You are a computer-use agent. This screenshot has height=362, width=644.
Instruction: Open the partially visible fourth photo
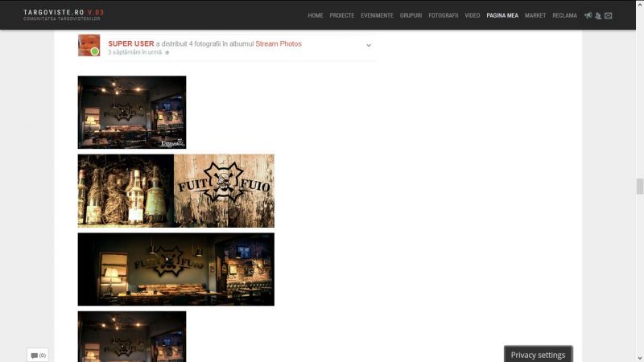pos(132,336)
